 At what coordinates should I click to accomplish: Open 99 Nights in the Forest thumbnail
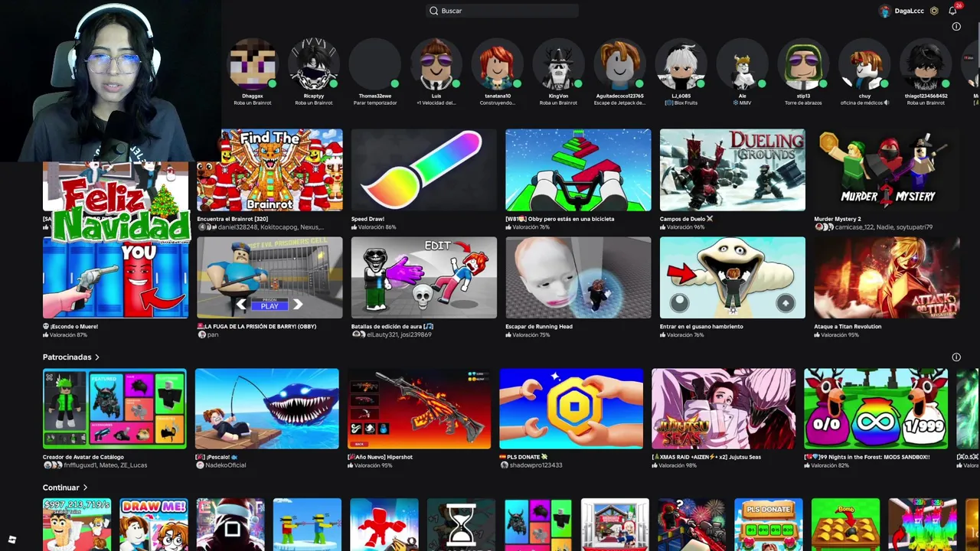[876, 409]
